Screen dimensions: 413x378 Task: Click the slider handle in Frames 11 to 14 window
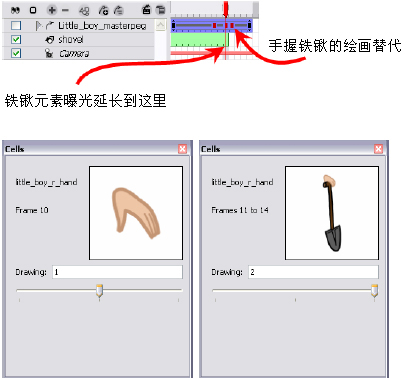click(x=374, y=291)
